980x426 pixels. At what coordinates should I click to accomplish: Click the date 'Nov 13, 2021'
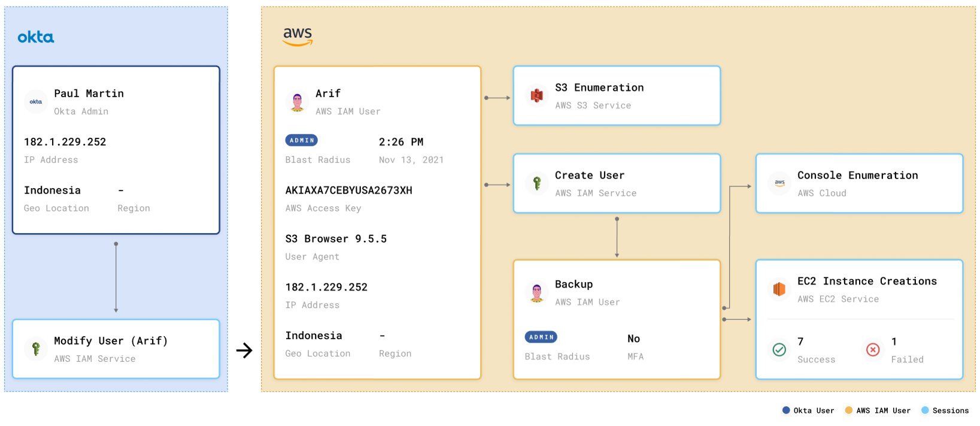click(411, 160)
